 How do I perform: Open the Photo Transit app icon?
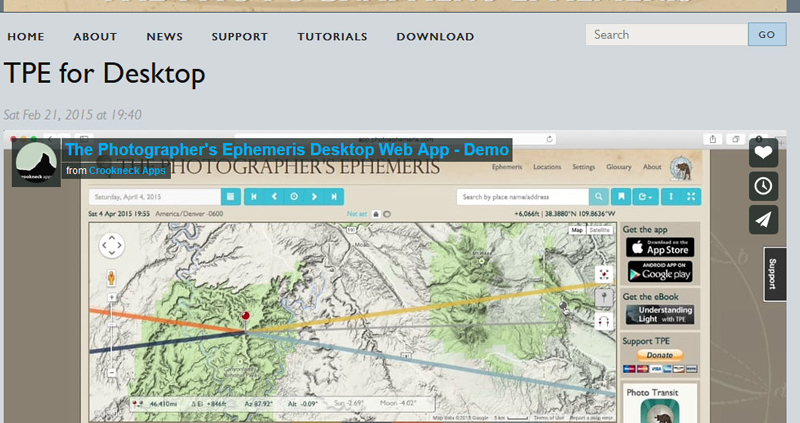[x=660, y=411]
